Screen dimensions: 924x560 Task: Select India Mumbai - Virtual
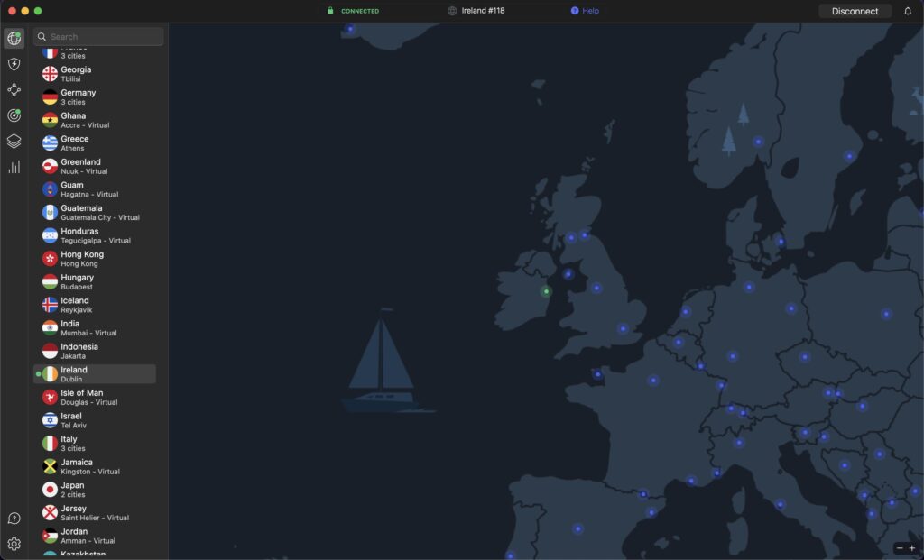point(94,327)
